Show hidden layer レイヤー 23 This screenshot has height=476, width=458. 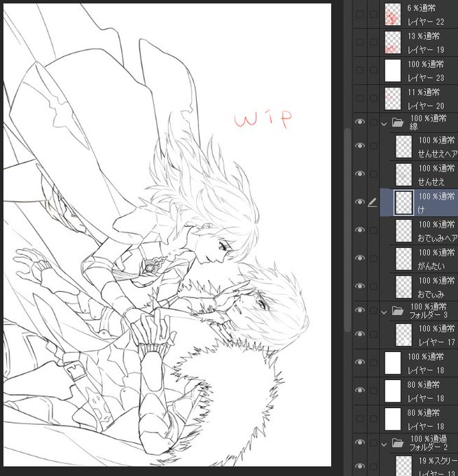pyautogui.click(x=360, y=70)
